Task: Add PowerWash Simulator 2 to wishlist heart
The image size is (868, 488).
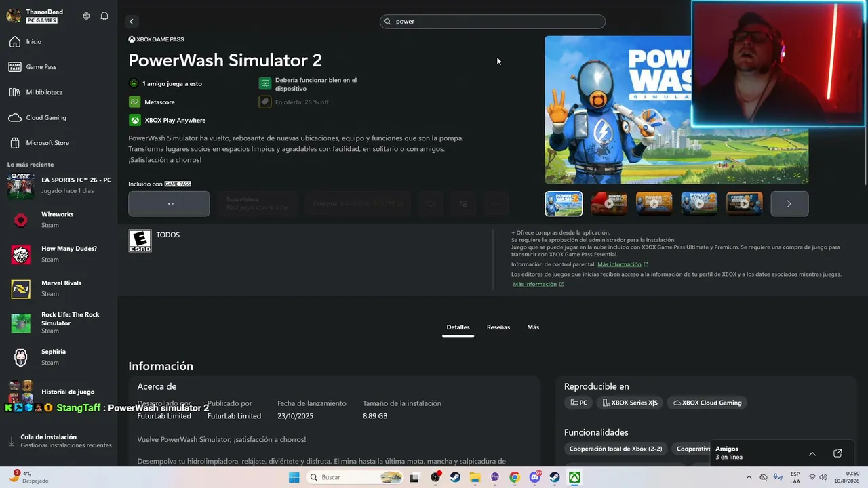Action: [x=431, y=203]
